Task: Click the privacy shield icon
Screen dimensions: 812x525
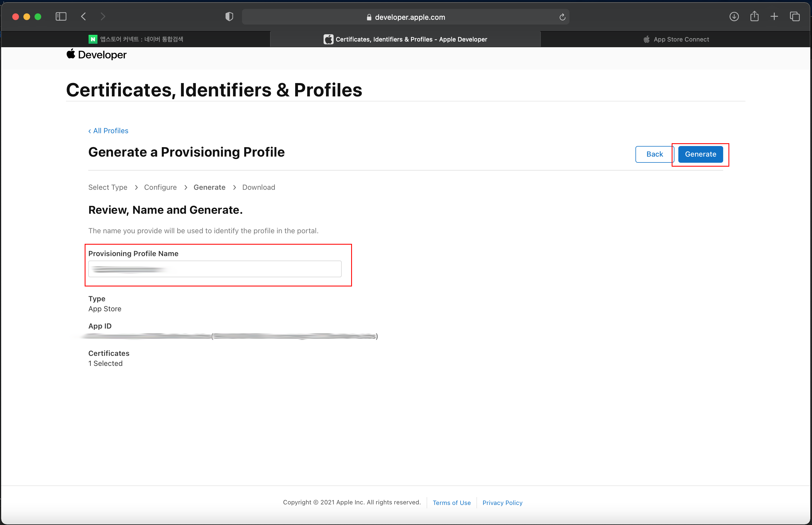Action: [229, 17]
